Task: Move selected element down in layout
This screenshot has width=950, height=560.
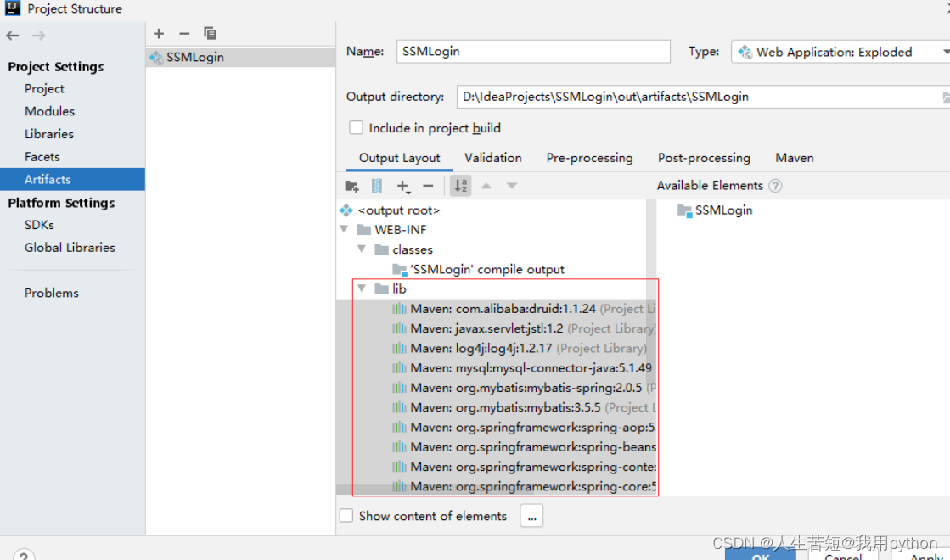Action: coord(512,186)
